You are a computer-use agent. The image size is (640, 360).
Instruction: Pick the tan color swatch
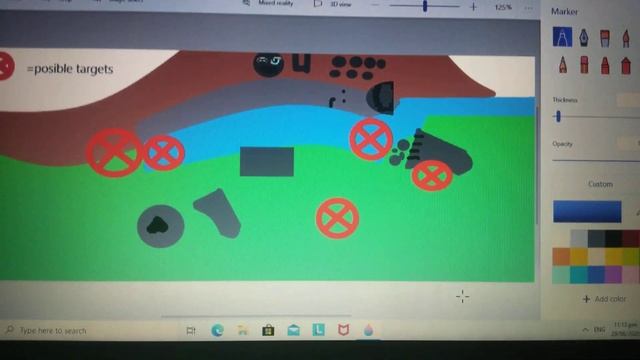[596, 256]
